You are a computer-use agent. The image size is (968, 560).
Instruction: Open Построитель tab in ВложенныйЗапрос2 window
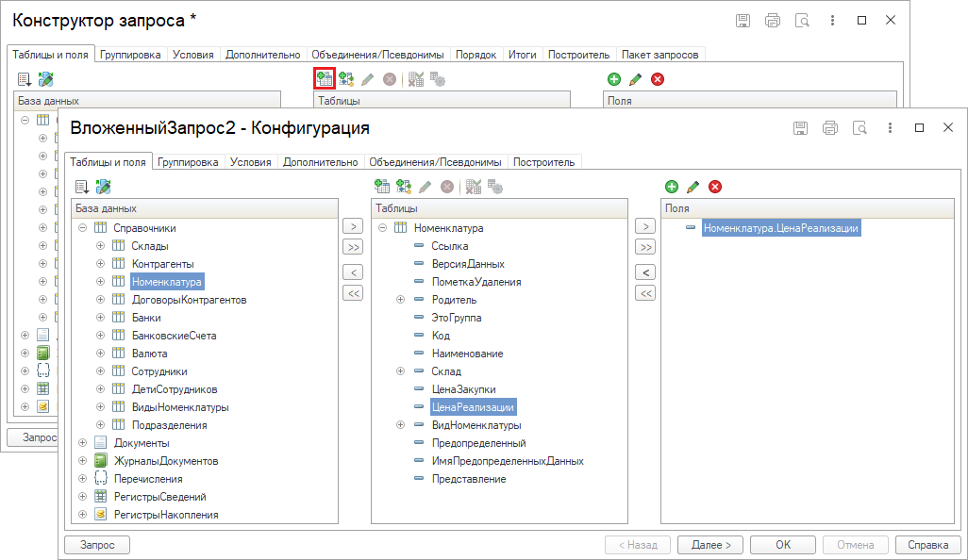point(543,162)
